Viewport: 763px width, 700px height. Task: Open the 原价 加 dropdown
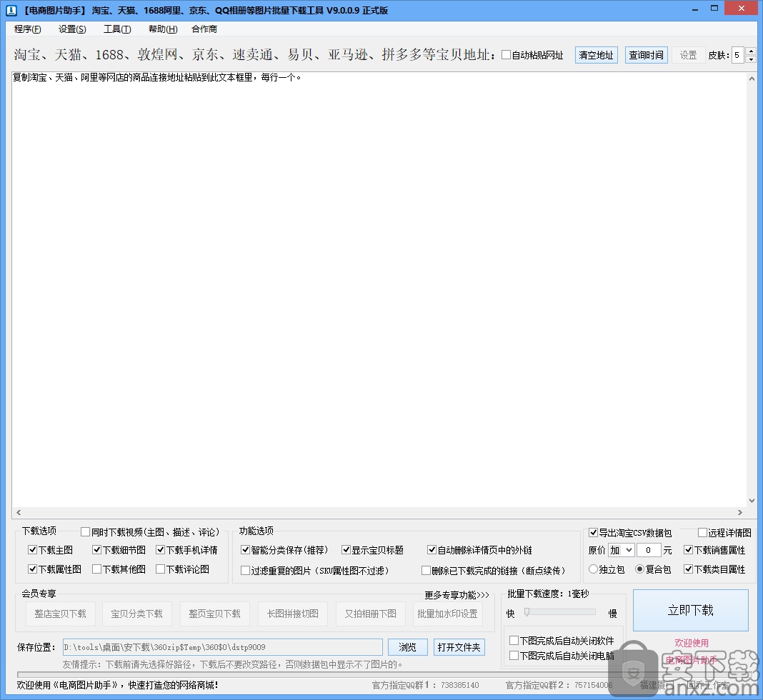point(622,550)
